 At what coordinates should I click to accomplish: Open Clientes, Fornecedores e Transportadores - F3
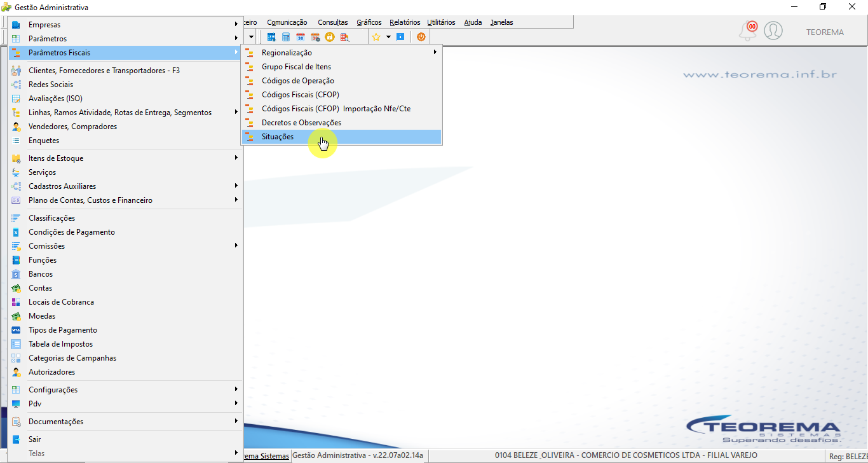(x=126, y=71)
